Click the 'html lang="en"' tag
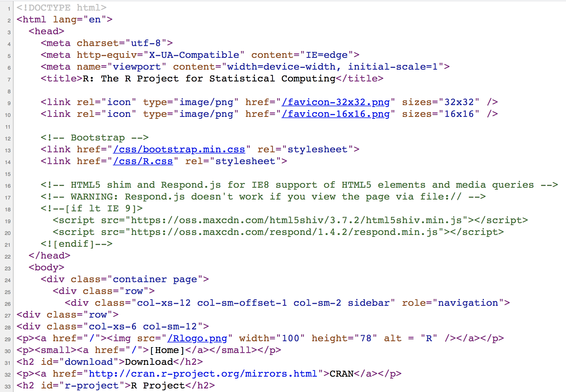 click(65, 19)
